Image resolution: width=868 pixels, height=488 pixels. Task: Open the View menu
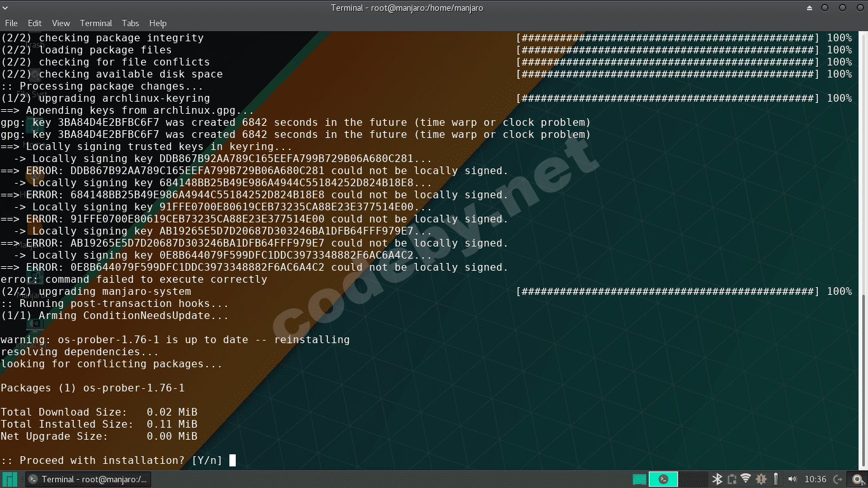tap(61, 24)
